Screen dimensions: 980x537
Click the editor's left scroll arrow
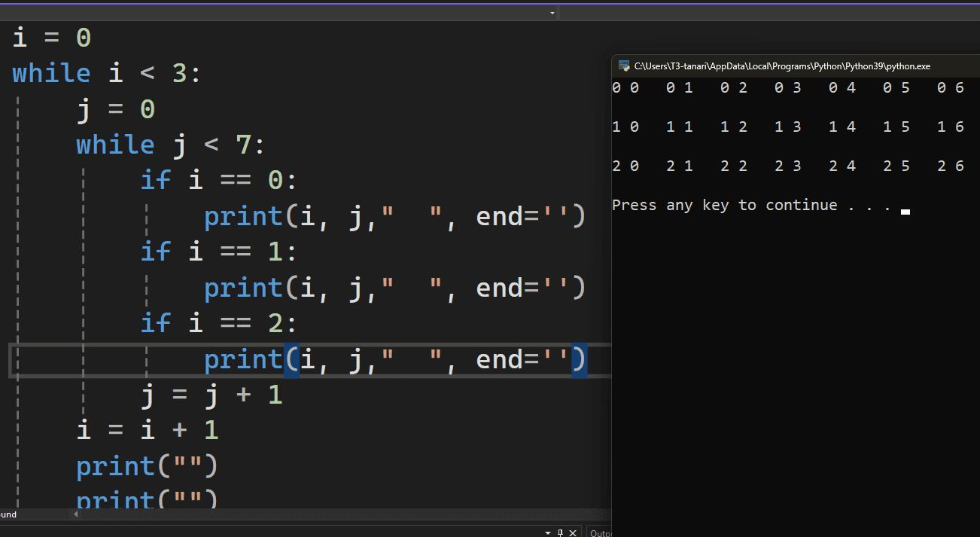[x=75, y=514]
